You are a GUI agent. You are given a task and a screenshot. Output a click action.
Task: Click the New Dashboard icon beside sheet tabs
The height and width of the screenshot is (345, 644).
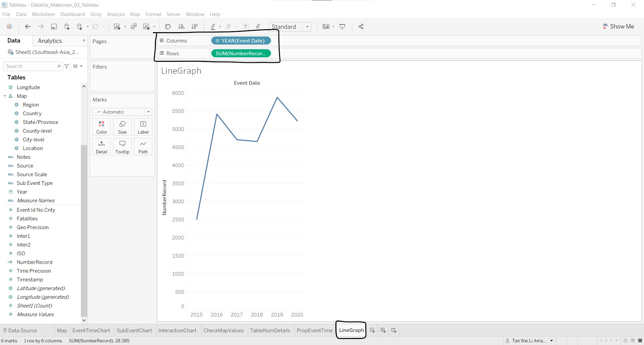[383, 330]
